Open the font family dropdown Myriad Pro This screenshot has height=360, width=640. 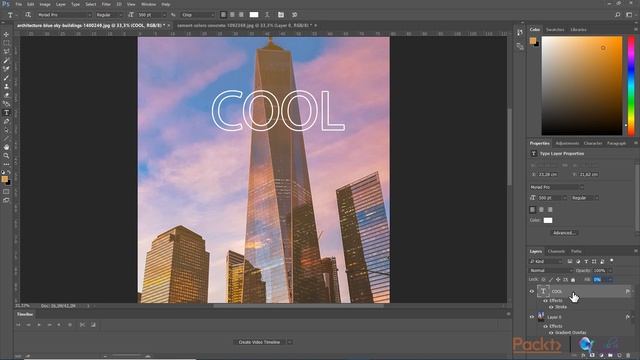pyautogui.click(x=64, y=15)
